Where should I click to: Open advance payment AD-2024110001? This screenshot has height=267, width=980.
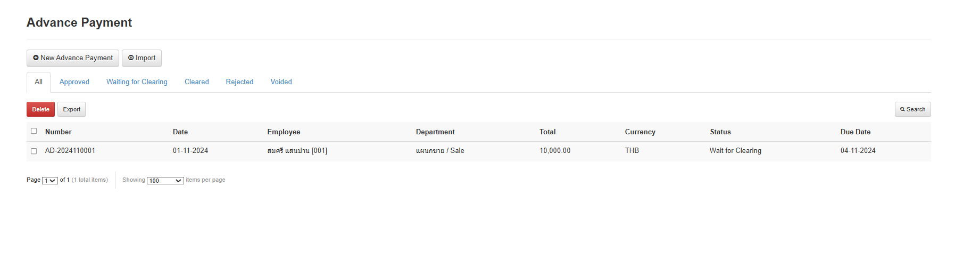click(x=70, y=151)
